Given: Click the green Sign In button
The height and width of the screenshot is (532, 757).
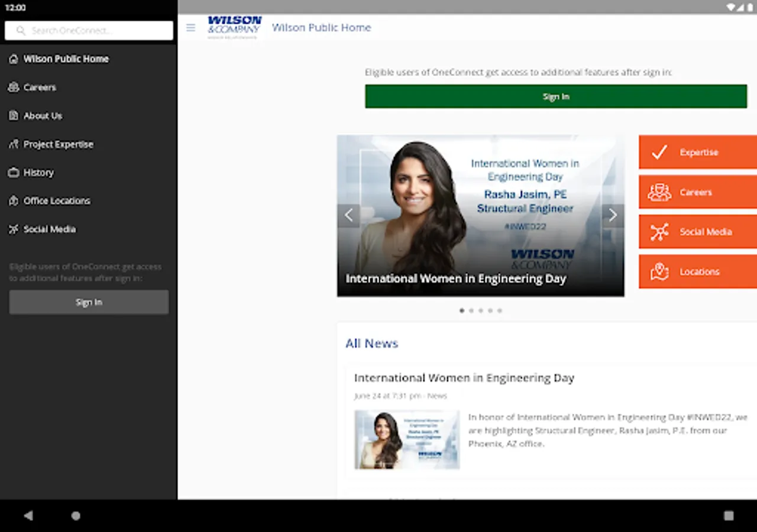Looking at the screenshot, I should [x=556, y=96].
